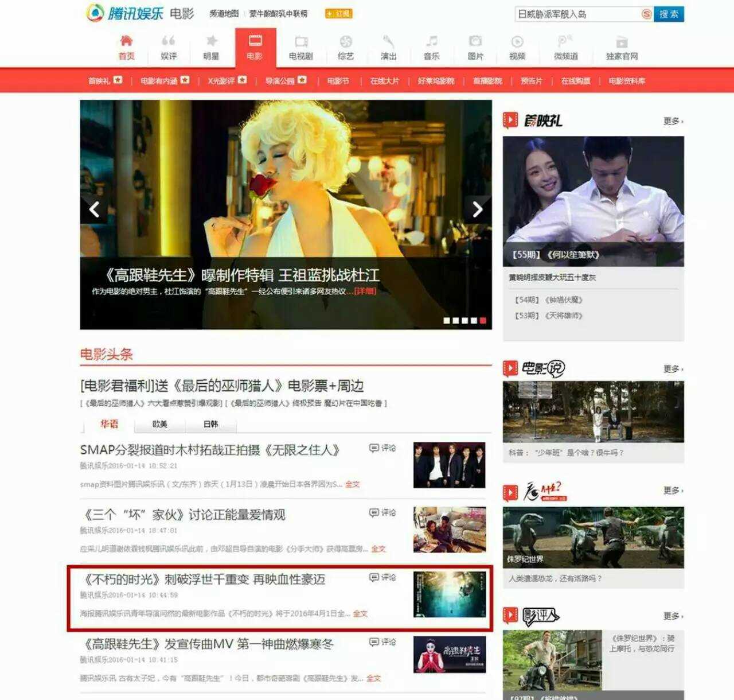Open 全文 link of 《三个"坏"家伙》 article
This screenshot has width=734, height=700.
pyautogui.click(x=378, y=549)
